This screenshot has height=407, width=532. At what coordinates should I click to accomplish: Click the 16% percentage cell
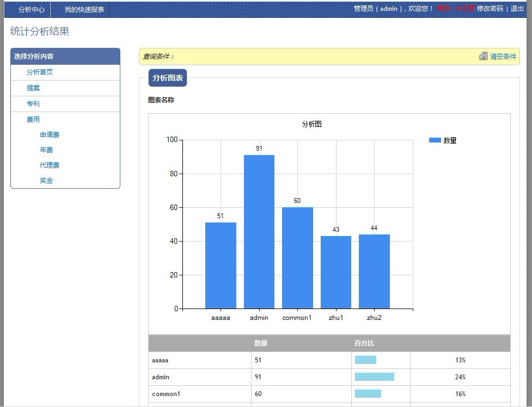tap(461, 394)
